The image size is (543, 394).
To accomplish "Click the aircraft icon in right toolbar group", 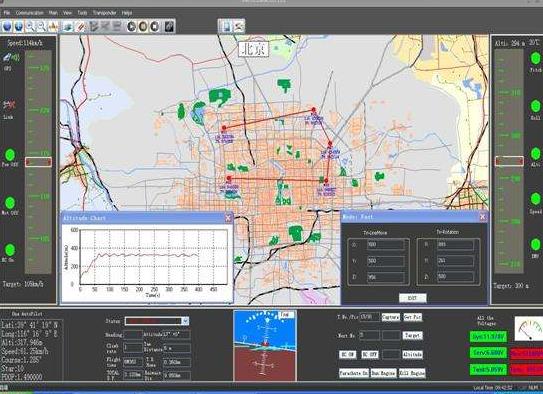I will 239,26.
